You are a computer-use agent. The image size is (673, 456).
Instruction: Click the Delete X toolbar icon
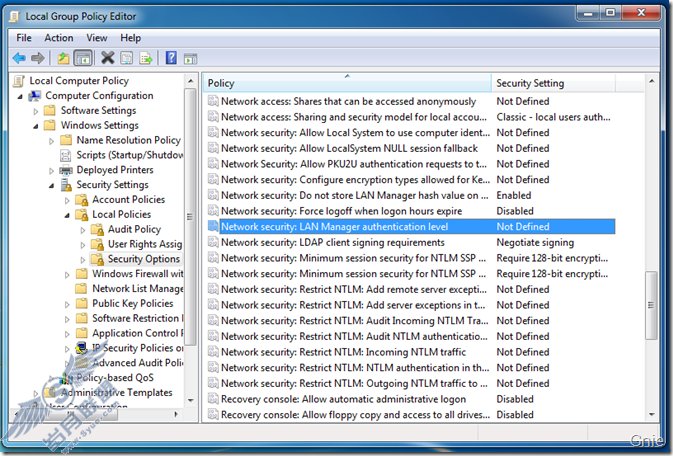(107, 58)
